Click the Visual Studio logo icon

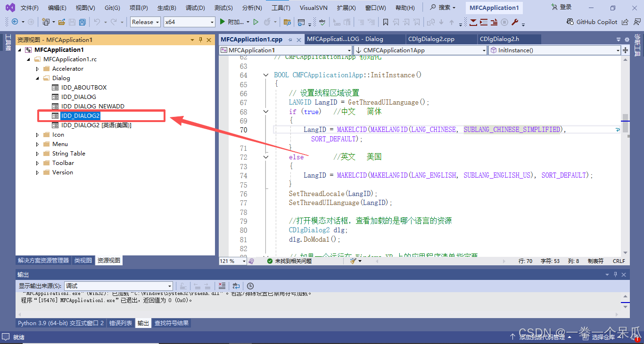(10, 8)
